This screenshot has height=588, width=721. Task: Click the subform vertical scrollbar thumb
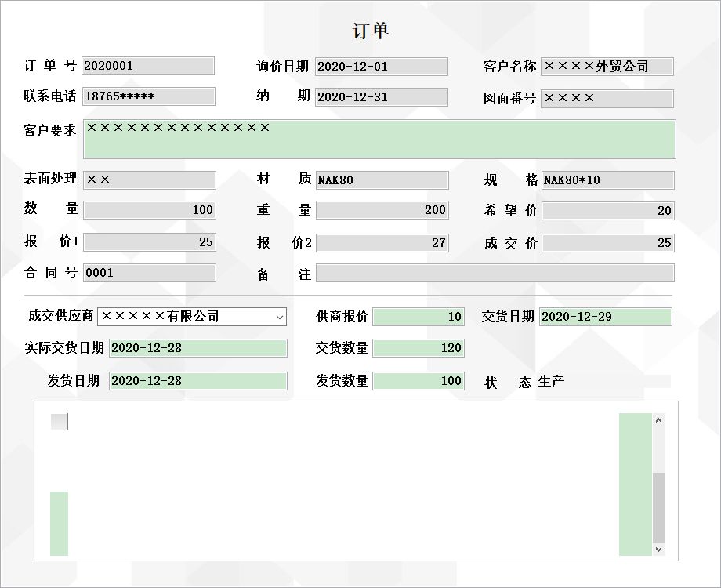pyautogui.click(x=658, y=507)
